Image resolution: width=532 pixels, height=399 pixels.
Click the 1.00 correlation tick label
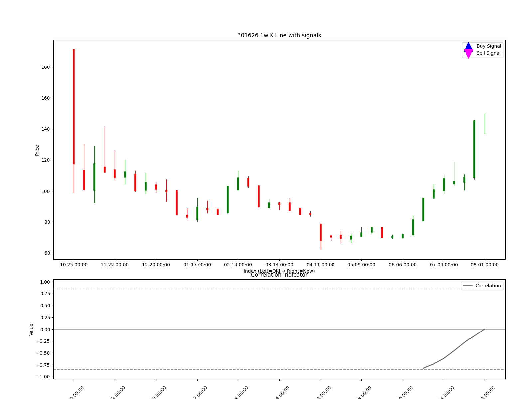[x=45, y=282]
